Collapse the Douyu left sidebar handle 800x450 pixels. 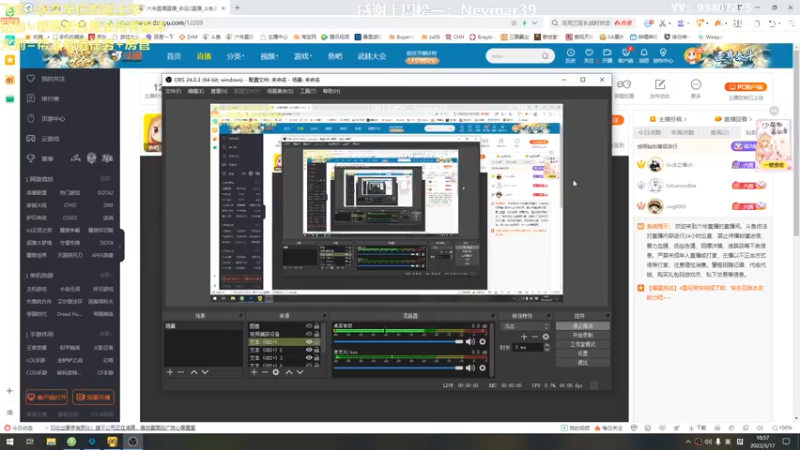[121, 246]
